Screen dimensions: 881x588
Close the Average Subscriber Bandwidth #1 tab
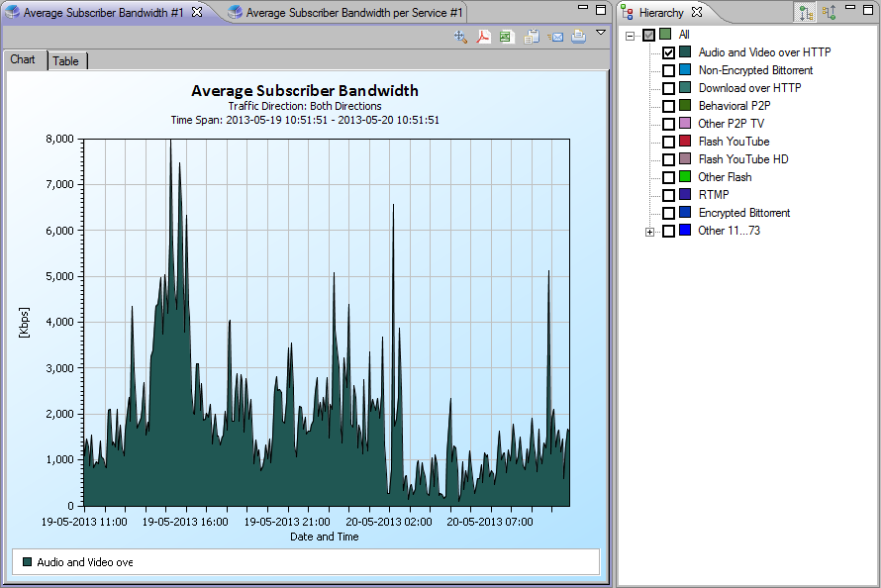coord(197,12)
